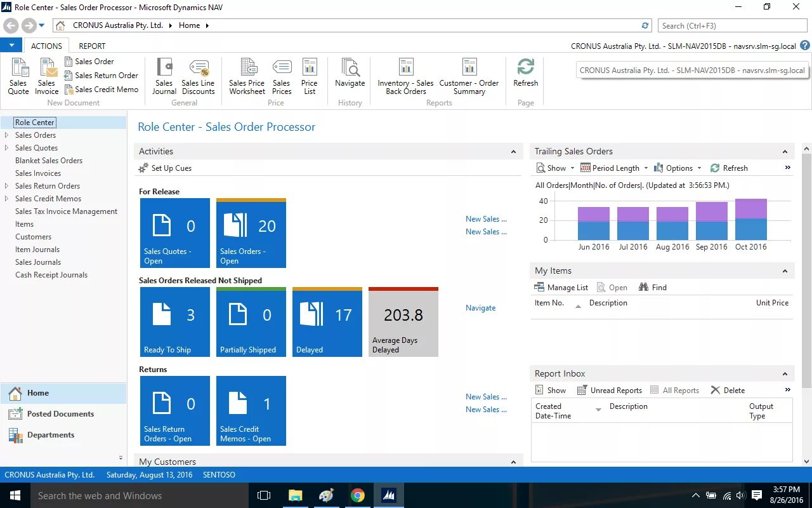Open Sales Credit Memo new document
Viewport: 812px width, 508px height.
(x=101, y=90)
